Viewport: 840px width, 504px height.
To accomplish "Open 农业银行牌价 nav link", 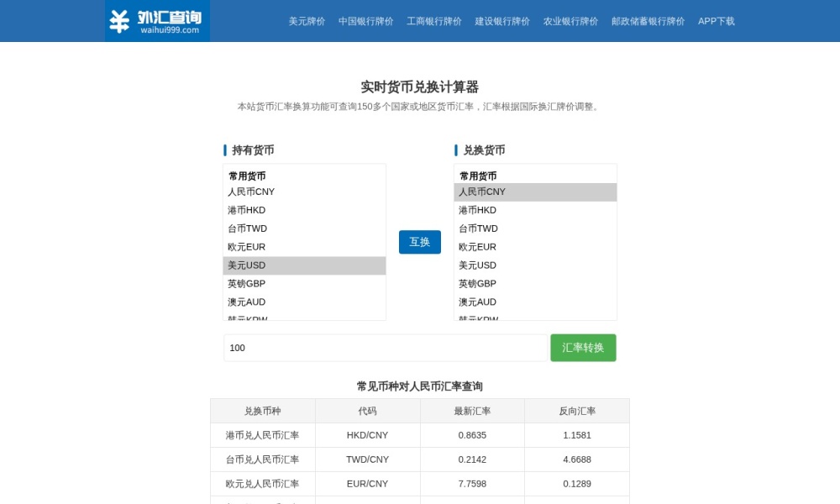I will coord(570,22).
